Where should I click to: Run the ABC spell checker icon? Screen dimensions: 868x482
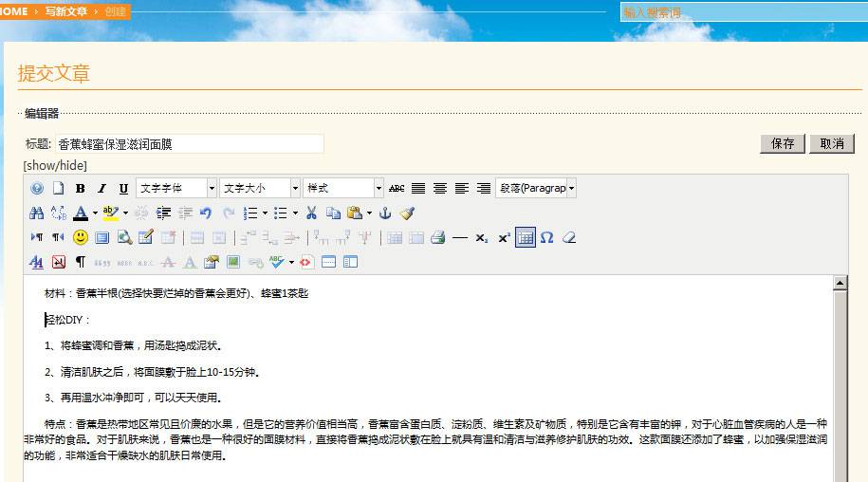click(x=276, y=262)
